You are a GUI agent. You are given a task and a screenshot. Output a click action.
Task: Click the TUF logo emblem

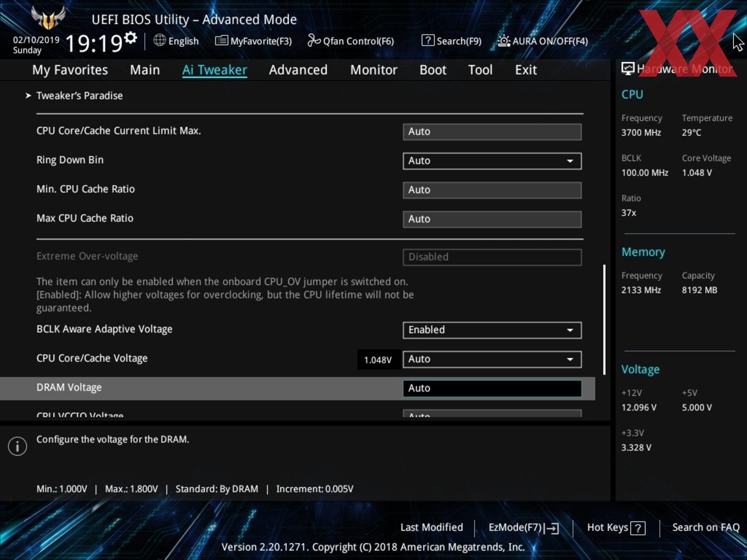[x=49, y=18]
